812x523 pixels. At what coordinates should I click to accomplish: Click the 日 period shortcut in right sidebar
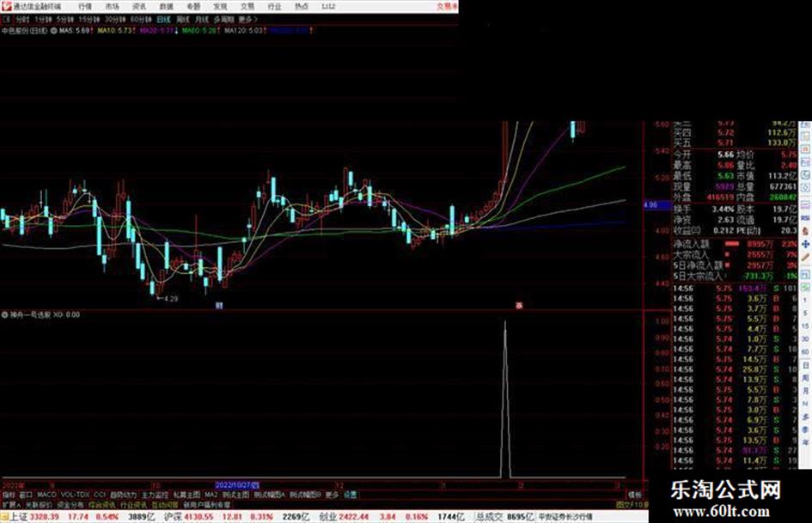click(x=805, y=366)
